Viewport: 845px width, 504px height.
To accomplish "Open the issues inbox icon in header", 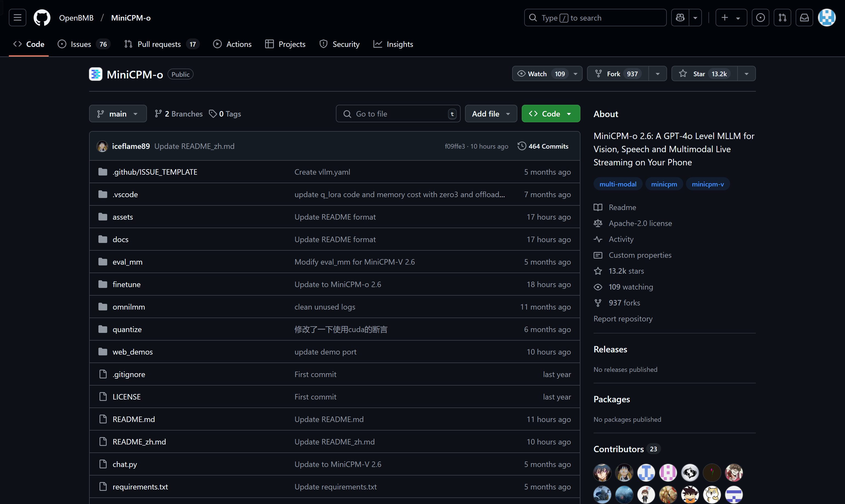I will tap(760, 18).
